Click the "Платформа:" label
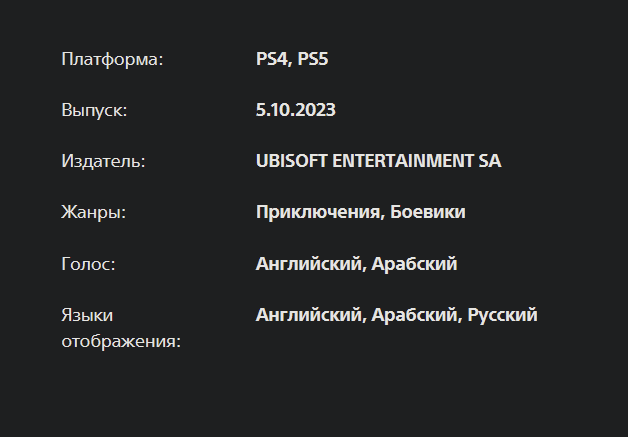This screenshot has height=437, width=628. (113, 60)
